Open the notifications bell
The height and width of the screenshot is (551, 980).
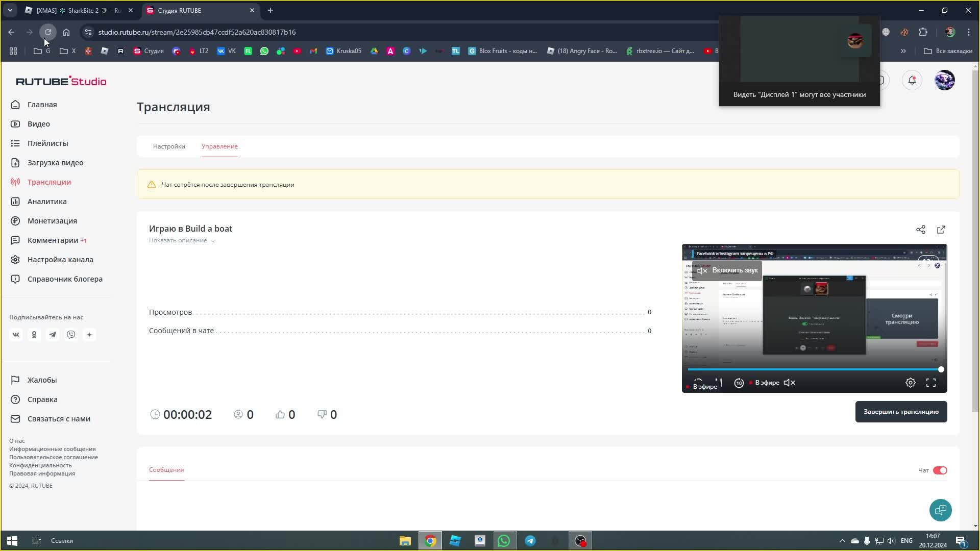[x=912, y=80]
